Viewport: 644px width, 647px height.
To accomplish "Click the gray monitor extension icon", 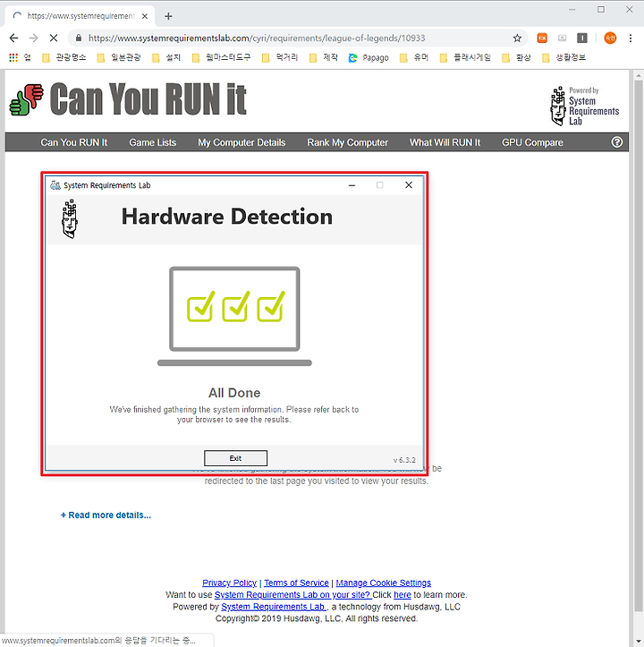I will tap(562, 38).
